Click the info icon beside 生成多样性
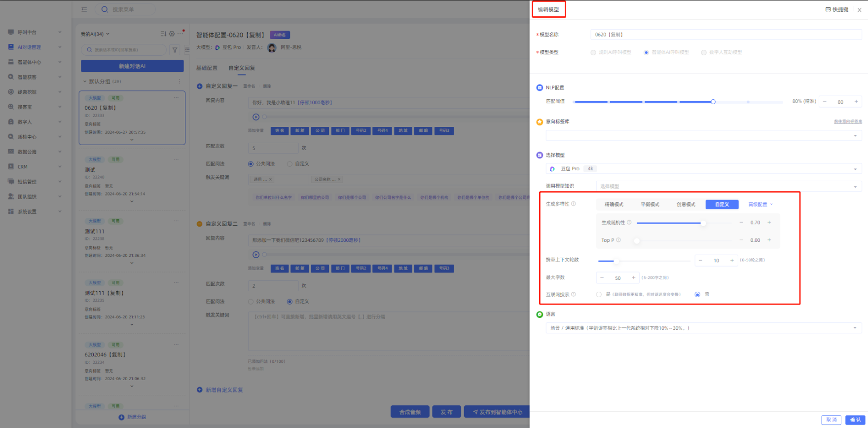The height and width of the screenshot is (428, 868). pos(574,204)
